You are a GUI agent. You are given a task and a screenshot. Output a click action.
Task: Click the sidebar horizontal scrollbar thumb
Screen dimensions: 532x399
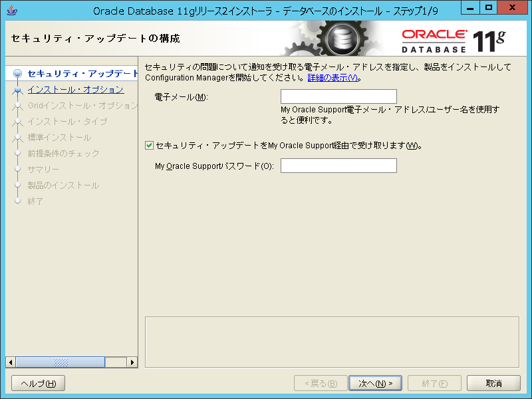[61, 362]
